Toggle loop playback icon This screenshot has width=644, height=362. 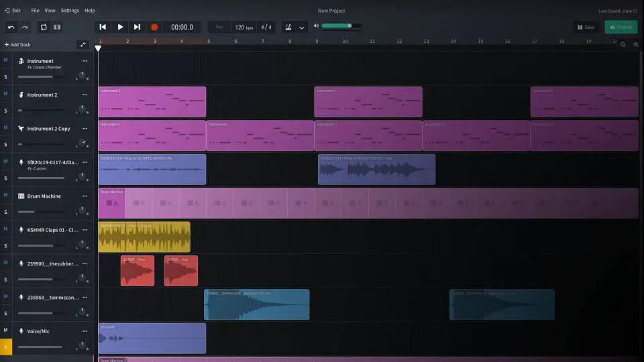[x=44, y=27]
